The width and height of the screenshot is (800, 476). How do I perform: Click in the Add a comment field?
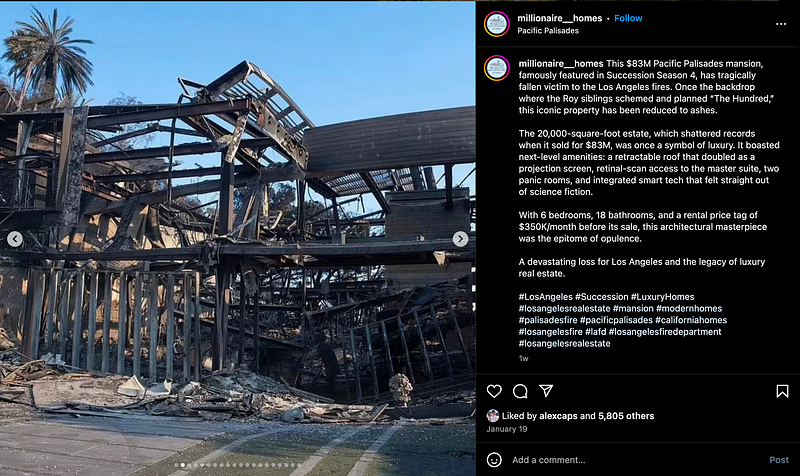coord(635,460)
